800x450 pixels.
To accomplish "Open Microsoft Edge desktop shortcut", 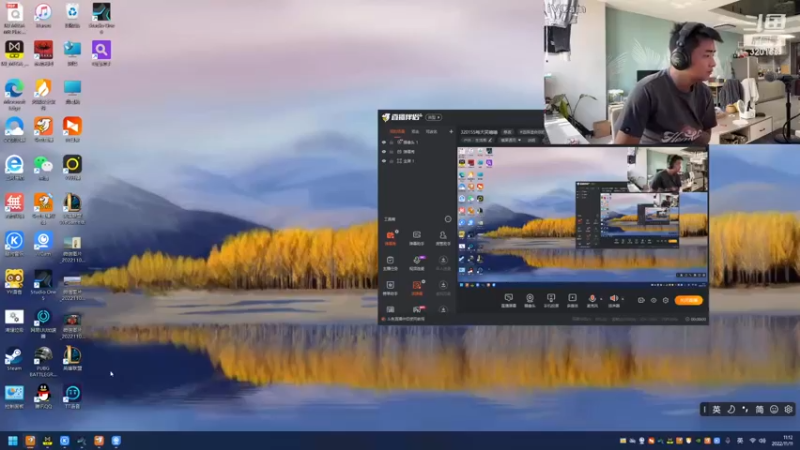I will [14, 94].
